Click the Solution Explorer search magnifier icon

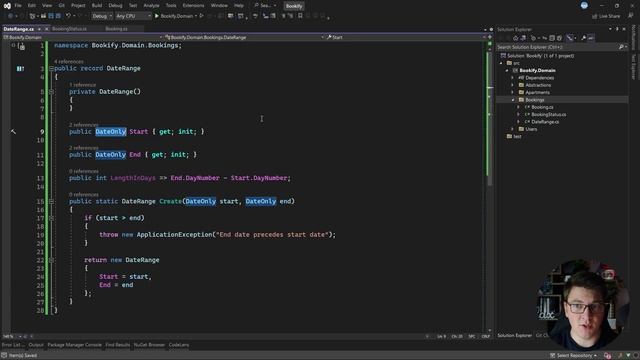621,47
